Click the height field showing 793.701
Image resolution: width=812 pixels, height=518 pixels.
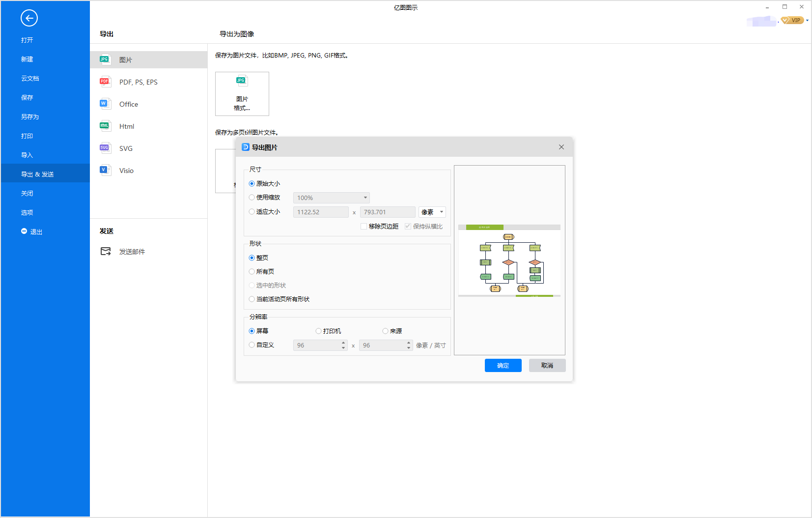[388, 212]
